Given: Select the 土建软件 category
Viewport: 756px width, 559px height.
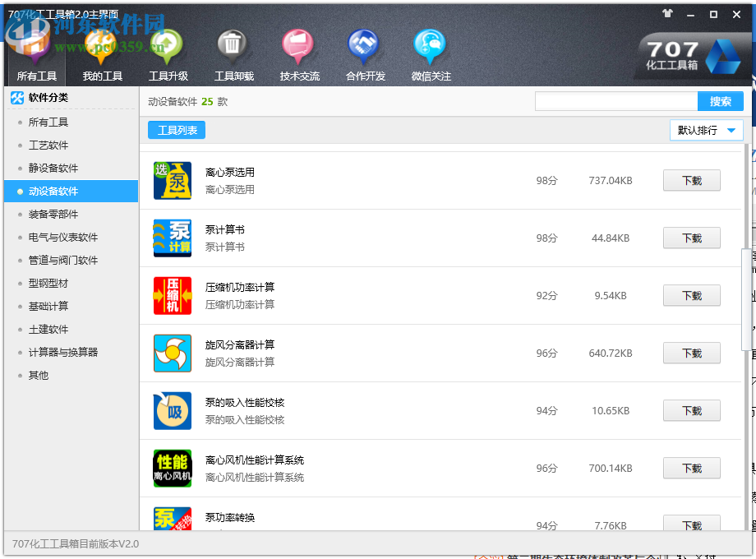Looking at the screenshot, I should [71, 330].
